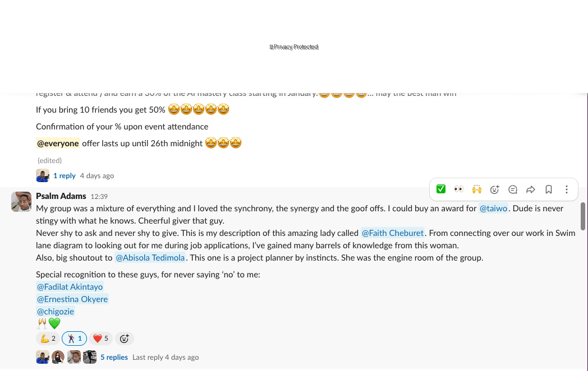This screenshot has width=588, height=371.
Task: Open the @Faith Cheburet mention
Action: (393, 233)
